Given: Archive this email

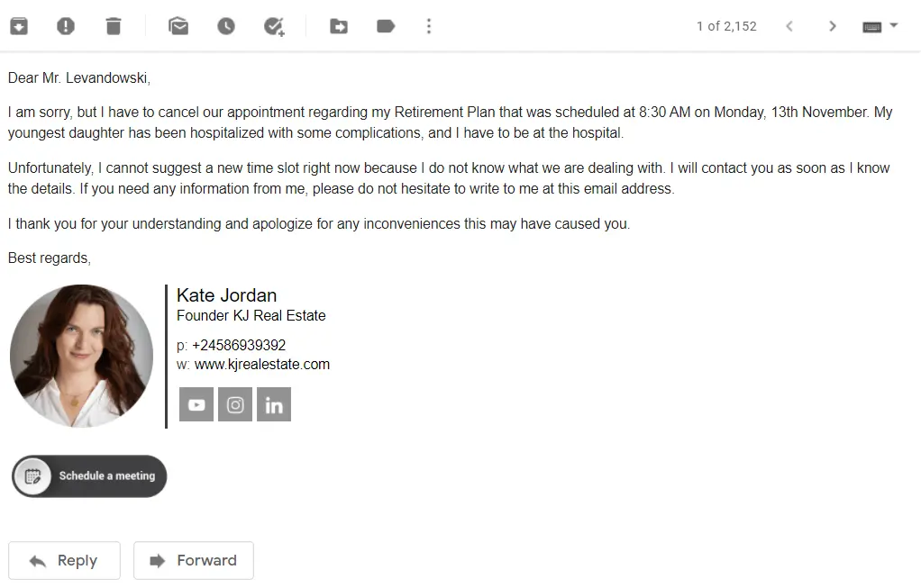Looking at the screenshot, I should pyautogui.click(x=19, y=25).
